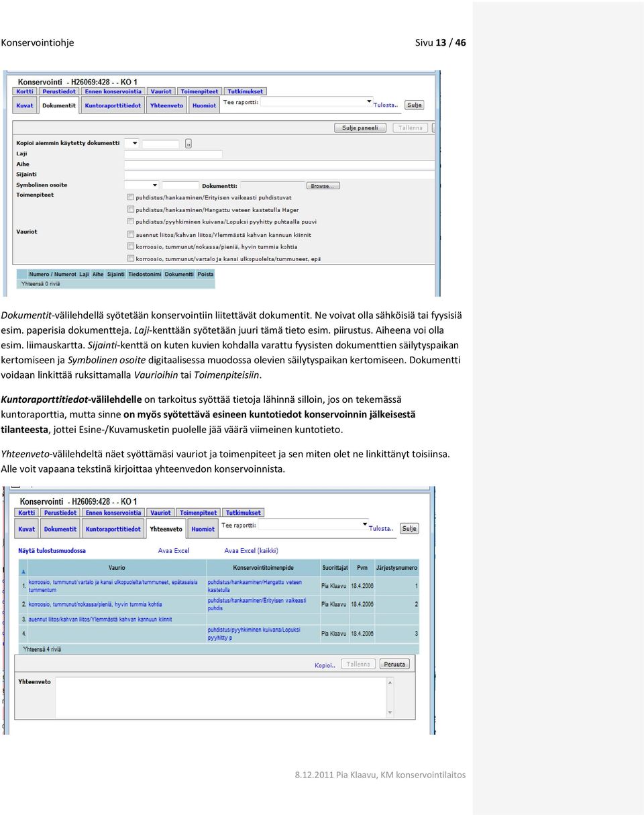Click the sort arrow in Vaurio table header
This screenshot has height=815, width=644.
24,571
